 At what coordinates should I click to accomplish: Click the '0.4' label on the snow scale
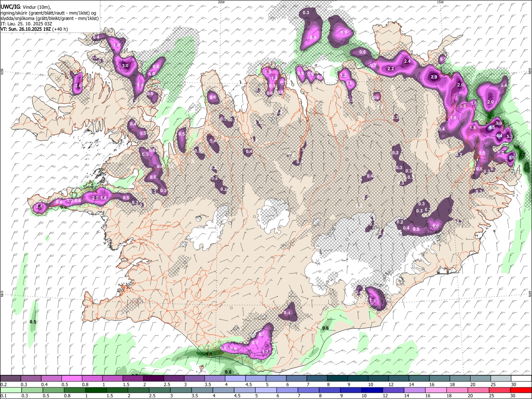pyautogui.click(x=44, y=384)
